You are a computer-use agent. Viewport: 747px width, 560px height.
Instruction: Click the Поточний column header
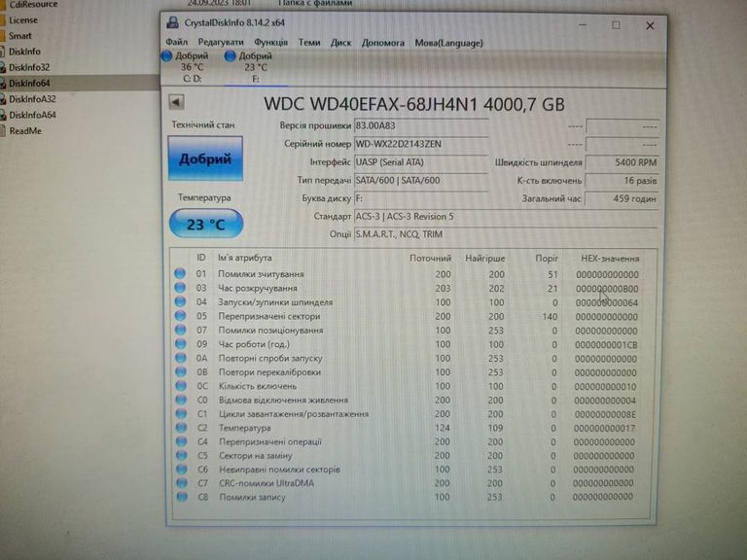pos(430,258)
